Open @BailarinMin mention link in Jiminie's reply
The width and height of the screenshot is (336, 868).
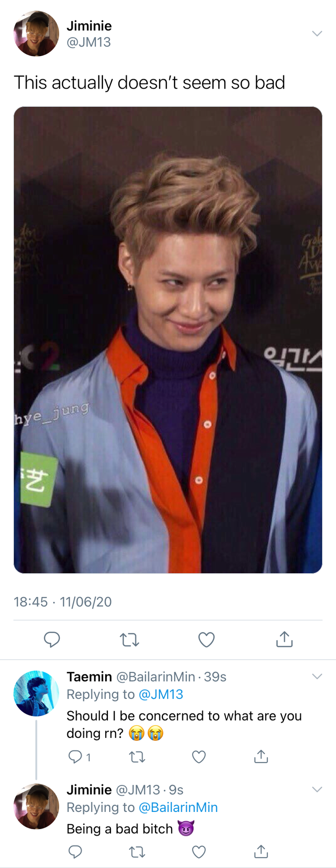tap(178, 807)
